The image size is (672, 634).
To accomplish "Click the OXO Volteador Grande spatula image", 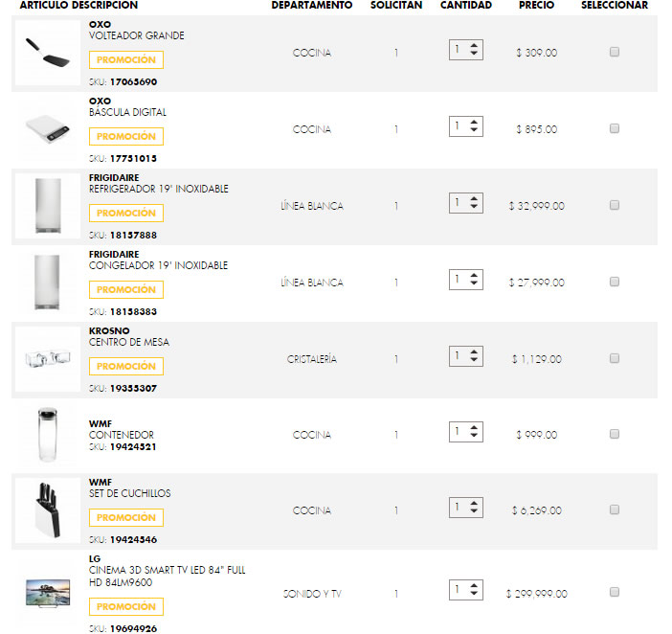I will tap(48, 53).
